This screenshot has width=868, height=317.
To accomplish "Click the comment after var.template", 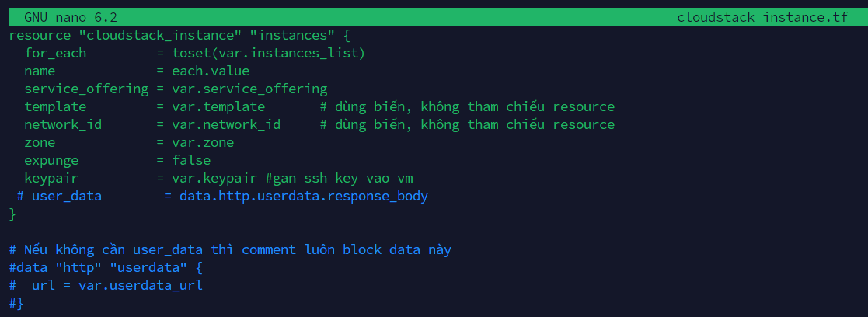I will 467,106.
